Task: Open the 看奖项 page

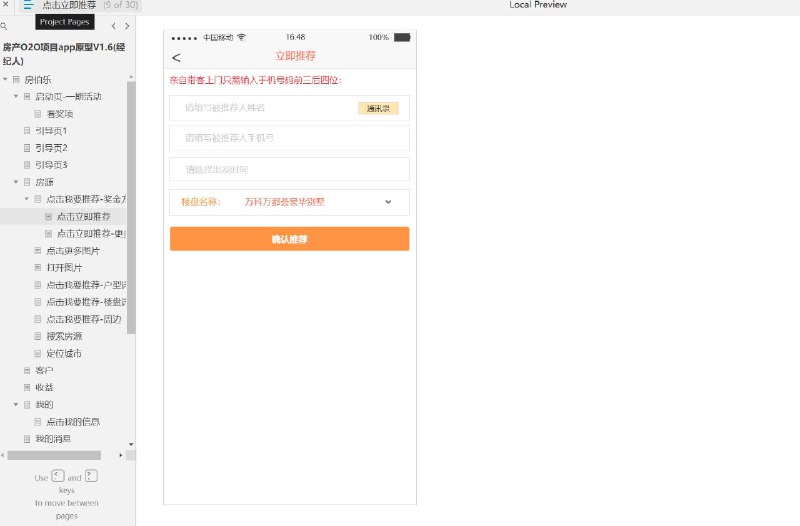Action: [60, 114]
